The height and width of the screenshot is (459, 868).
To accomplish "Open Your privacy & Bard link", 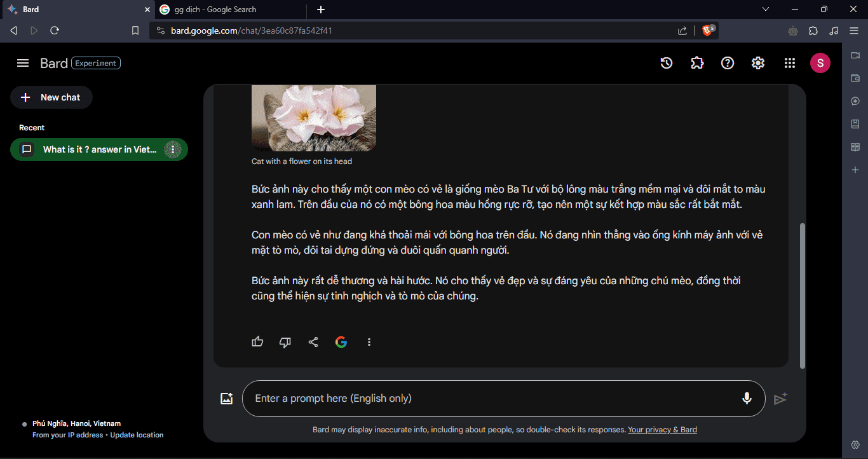I will tap(662, 430).
